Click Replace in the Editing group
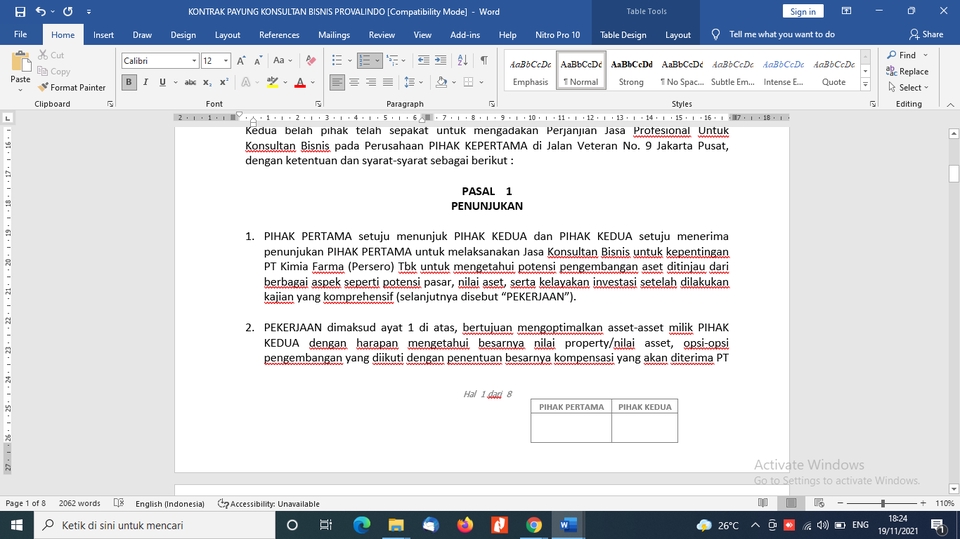Screen dimensions: 960x539 907,71
